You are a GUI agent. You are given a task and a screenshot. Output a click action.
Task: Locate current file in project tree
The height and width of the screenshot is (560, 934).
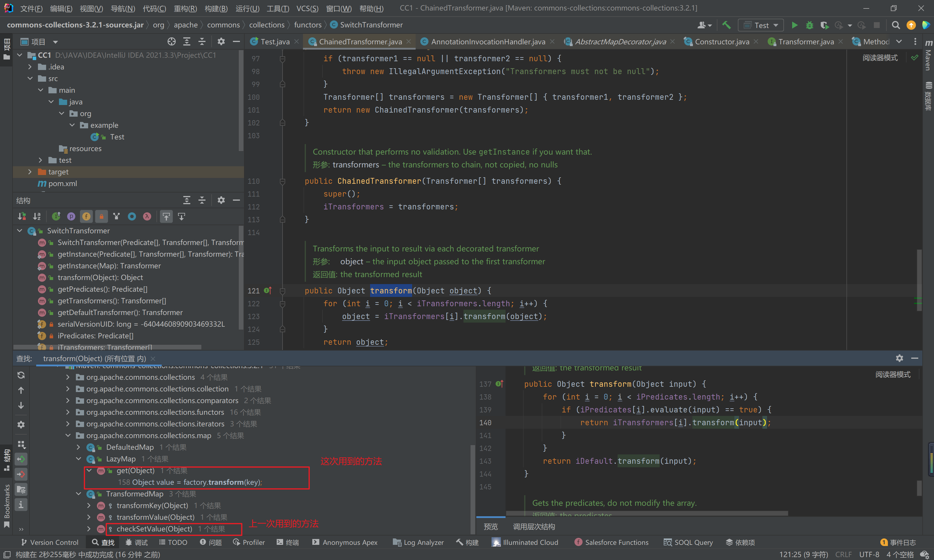[171, 41]
